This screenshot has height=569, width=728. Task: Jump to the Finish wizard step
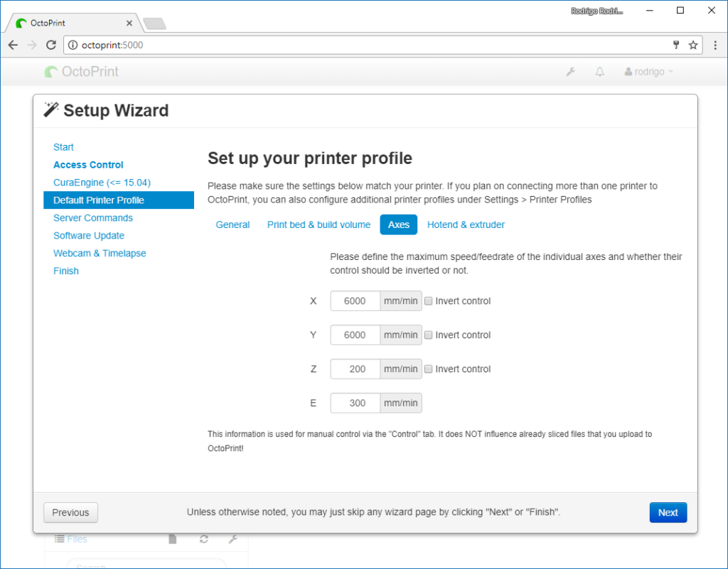pyautogui.click(x=66, y=271)
